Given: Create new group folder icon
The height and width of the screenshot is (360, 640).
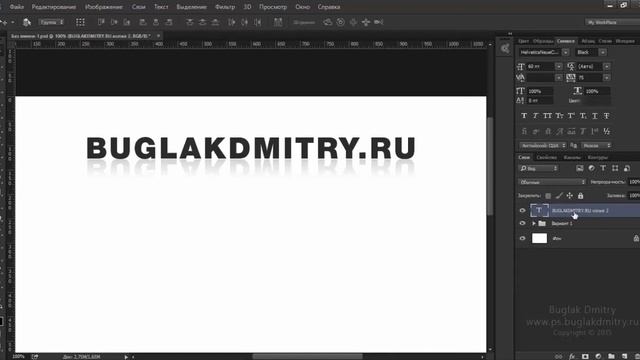Looking at the screenshot, I should click(x=611, y=356).
